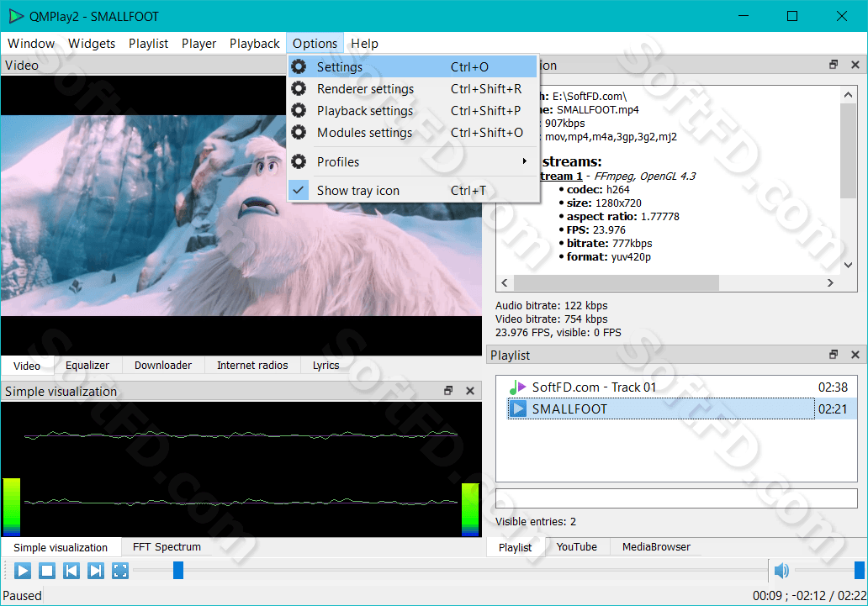Switch to the Internet radios tab
The width and height of the screenshot is (868, 606).
click(x=252, y=366)
